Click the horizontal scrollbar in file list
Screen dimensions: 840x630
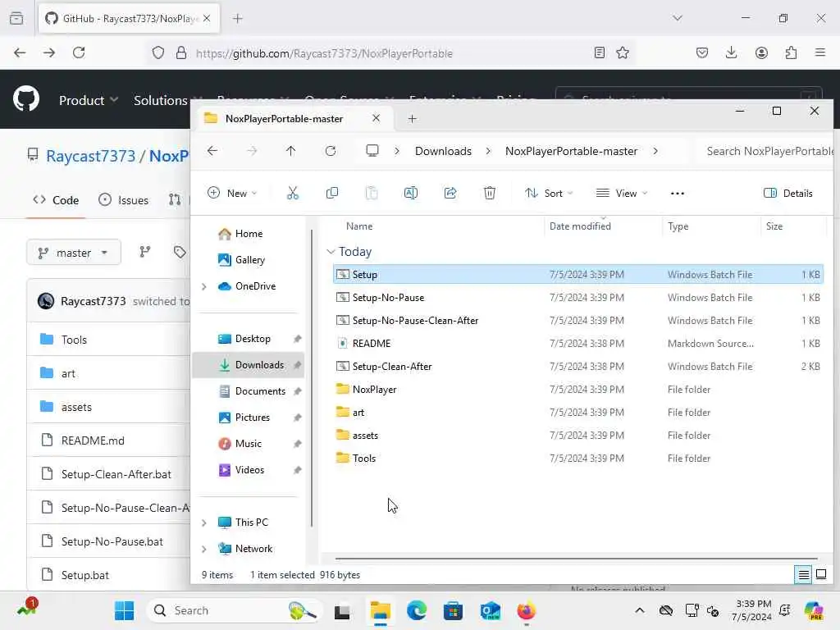[576, 559]
